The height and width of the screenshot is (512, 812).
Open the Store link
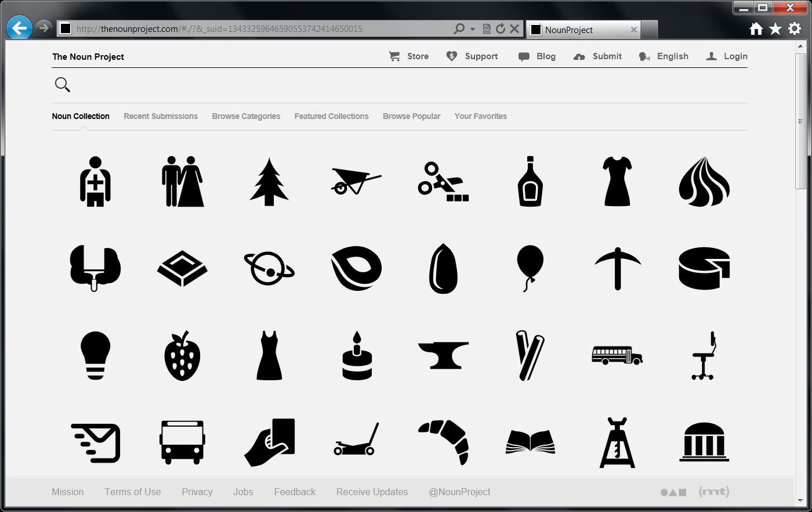(x=409, y=56)
